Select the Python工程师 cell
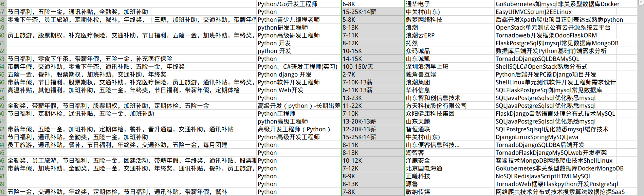Image resolution: width=644 pixels, height=196 pixels. click(299, 114)
